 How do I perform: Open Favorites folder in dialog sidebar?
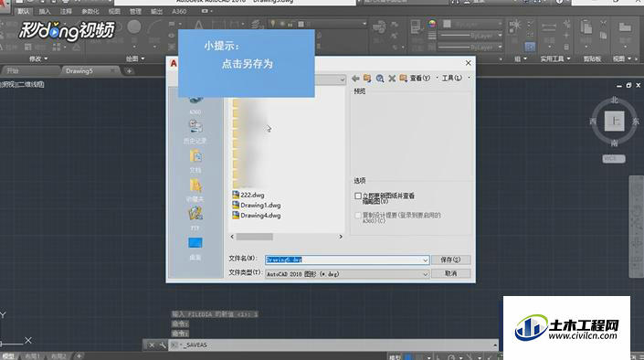point(195,190)
